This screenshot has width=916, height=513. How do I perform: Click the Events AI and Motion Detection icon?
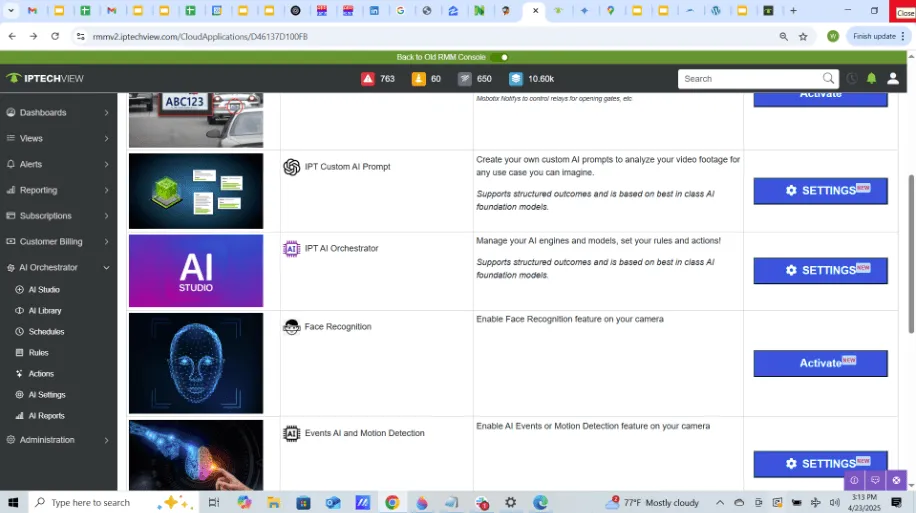pyautogui.click(x=292, y=434)
